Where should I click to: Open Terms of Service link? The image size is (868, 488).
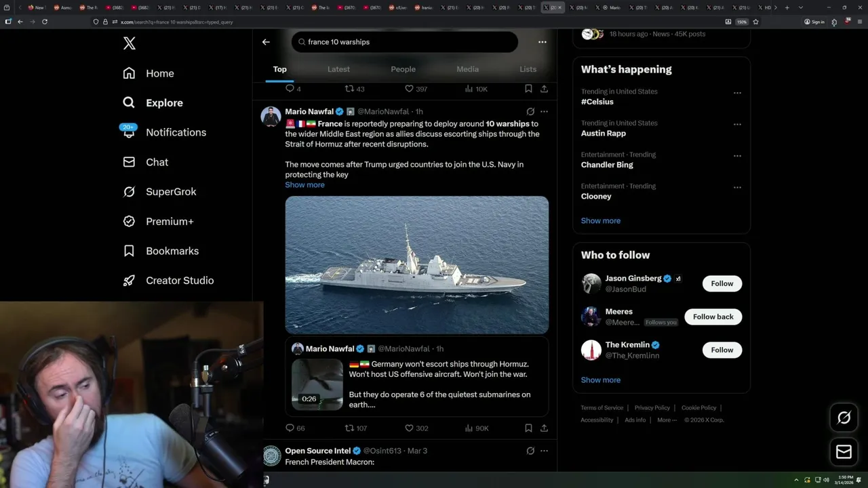click(x=601, y=408)
